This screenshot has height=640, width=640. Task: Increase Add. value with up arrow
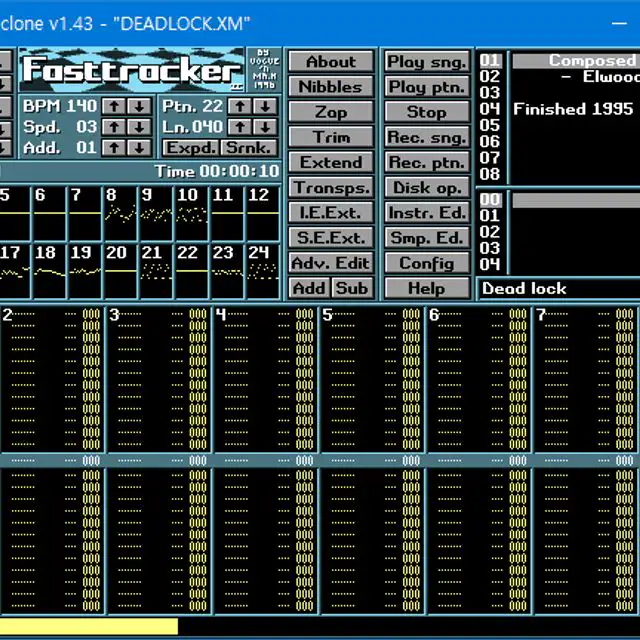click(x=114, y=148)
